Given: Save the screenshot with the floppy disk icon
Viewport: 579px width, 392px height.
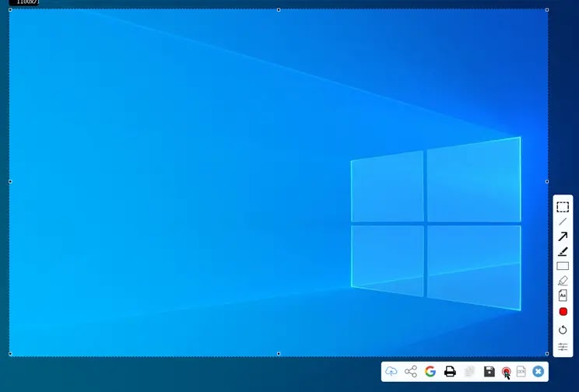Looking at the screenshot, I should coord(490,371).
